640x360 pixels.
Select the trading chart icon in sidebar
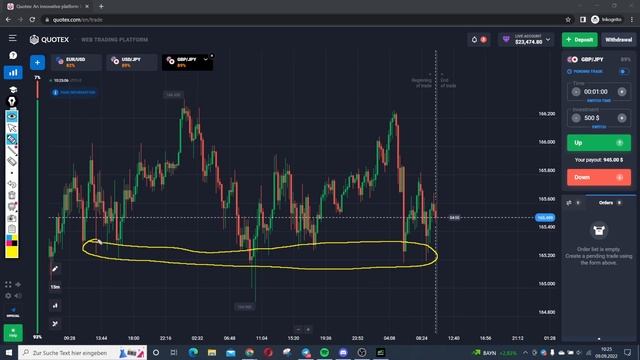(x=13, y=73)
